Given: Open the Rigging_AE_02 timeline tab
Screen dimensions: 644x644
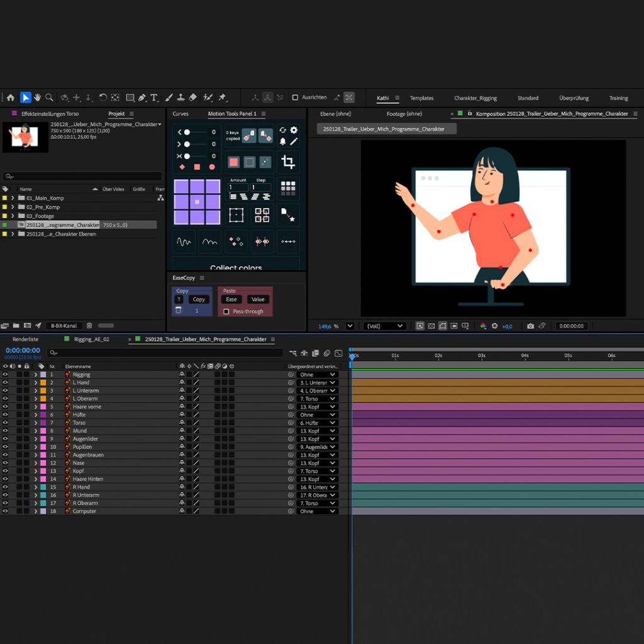Looking at the screenshot, I should pyautogui.click(x=92, y=339).
